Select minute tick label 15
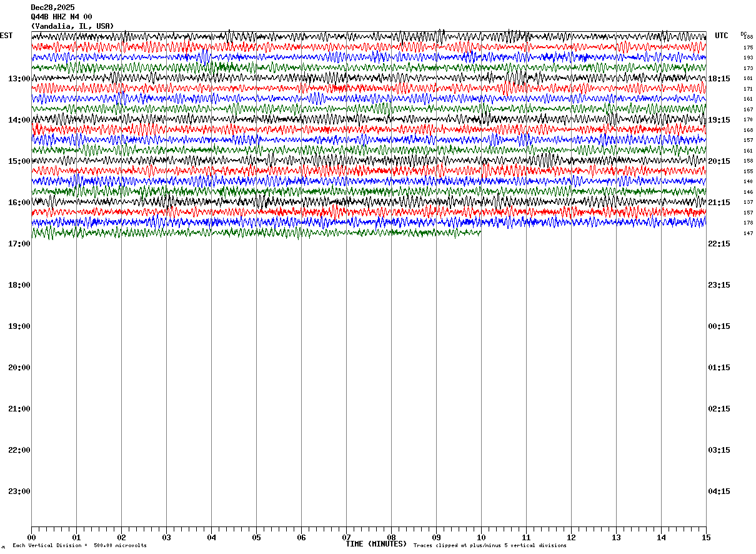756x554 pixels. pos(706,538)
